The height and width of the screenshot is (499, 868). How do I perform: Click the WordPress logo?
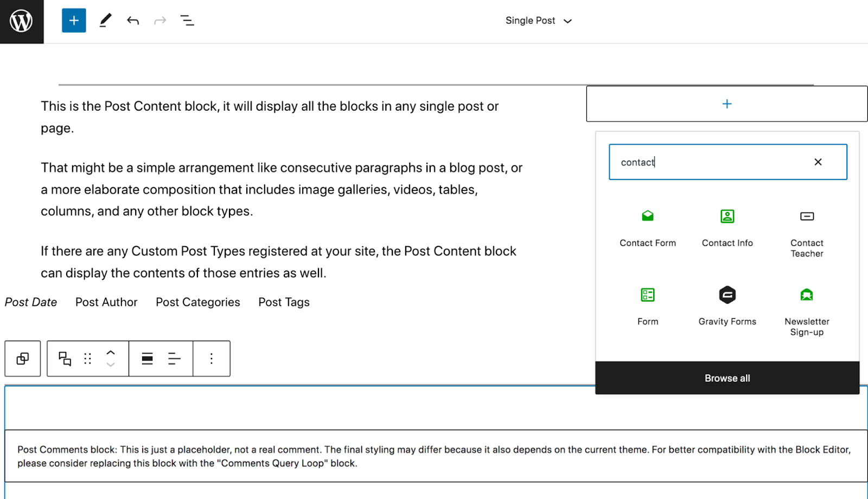(22, 21)
